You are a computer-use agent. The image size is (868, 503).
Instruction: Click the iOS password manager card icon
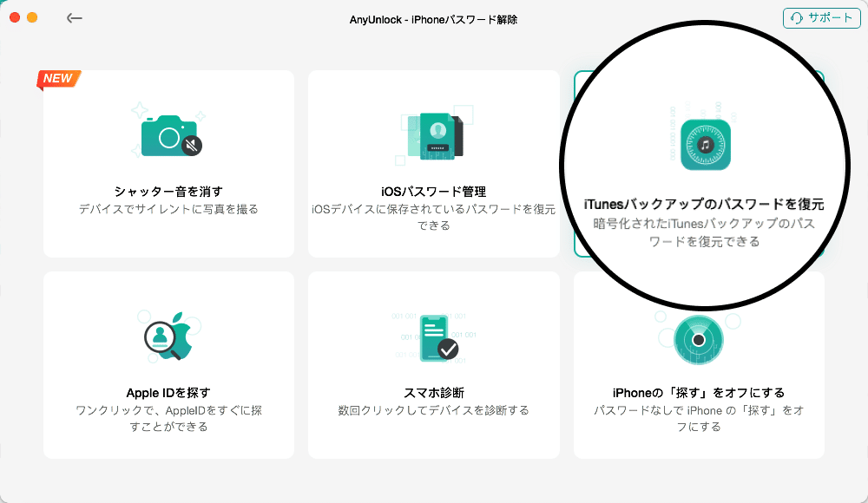click(x=433, y=135)
